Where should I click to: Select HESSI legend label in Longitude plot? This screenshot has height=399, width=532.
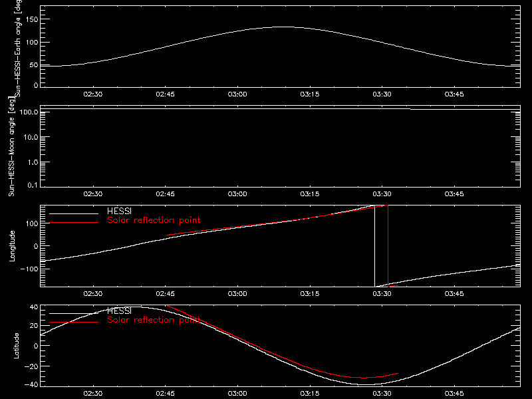tap(120, 211)
